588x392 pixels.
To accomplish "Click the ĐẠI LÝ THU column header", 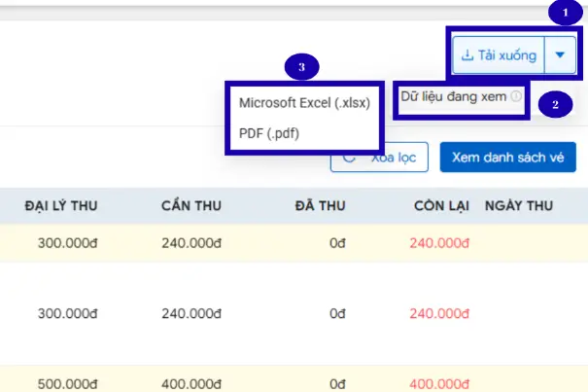I will tap(60, 205).
